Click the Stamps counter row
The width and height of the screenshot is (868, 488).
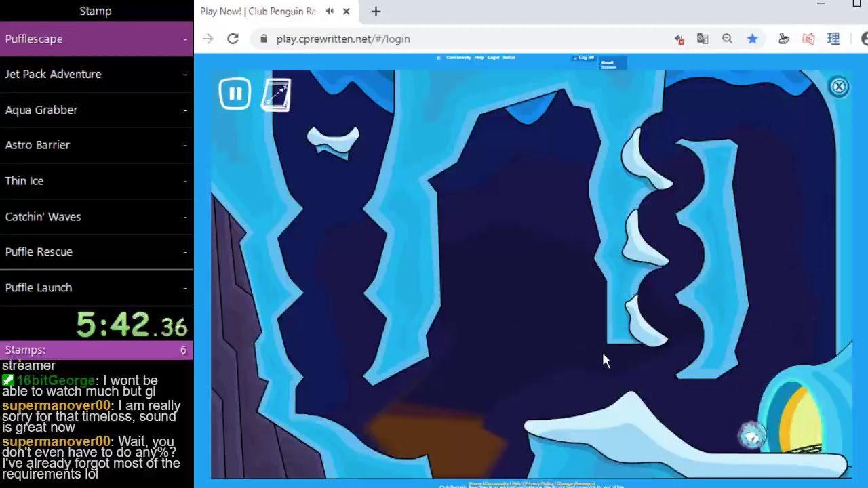tap(96, 350)
